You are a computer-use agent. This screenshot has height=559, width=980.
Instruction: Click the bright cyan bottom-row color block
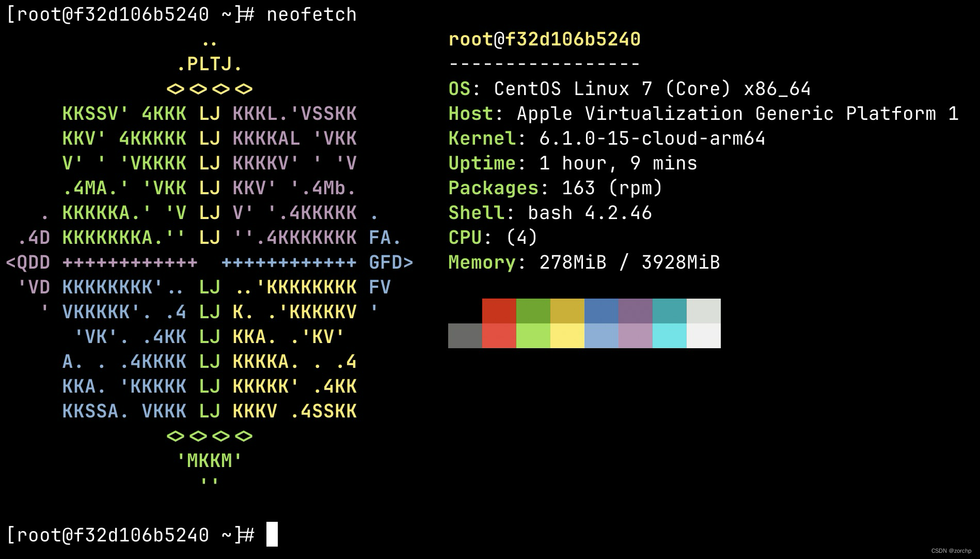pyautogui.click(x=670, y=336)
